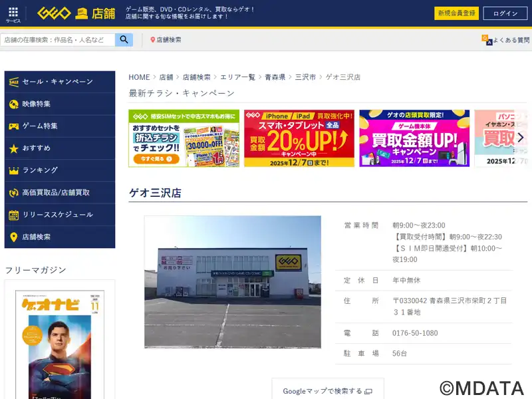
Task: Click the 店舗検索 breadcrumb link
Action: click(x=196, y=77)
